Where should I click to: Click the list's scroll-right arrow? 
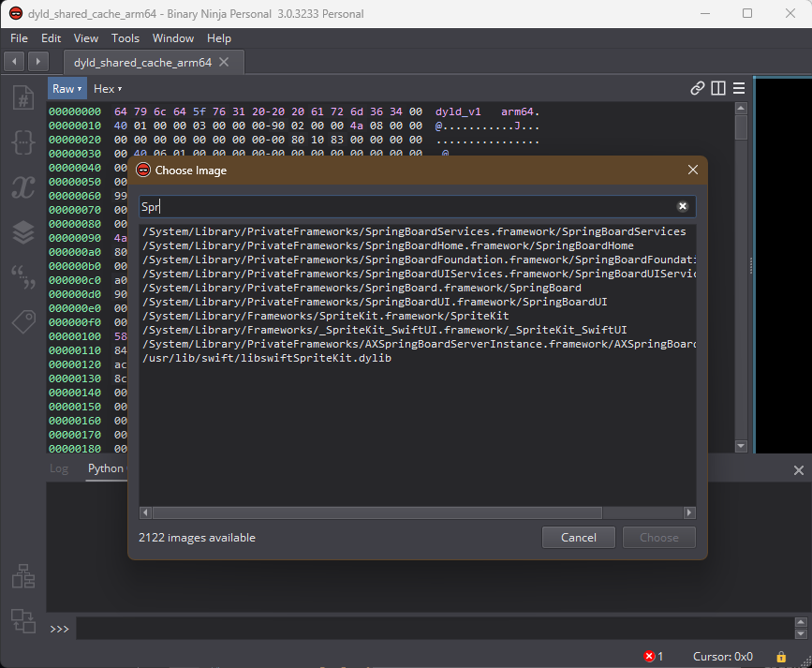point(688,512)
